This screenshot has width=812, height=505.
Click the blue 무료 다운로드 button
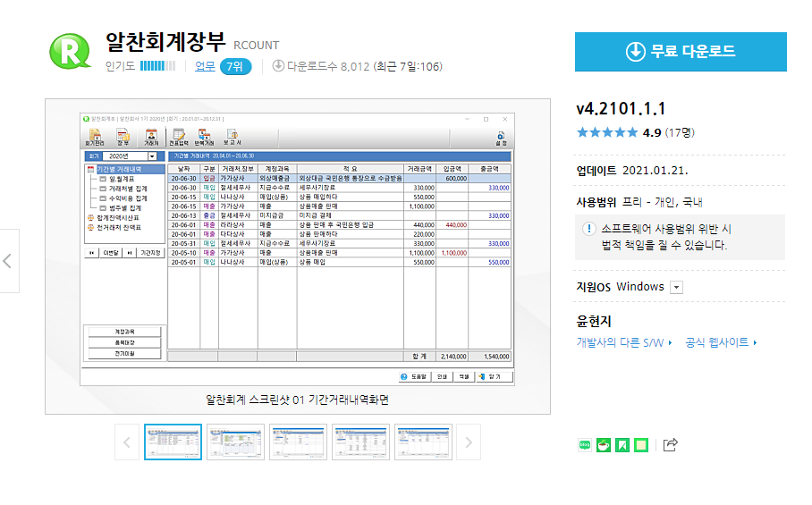pyautogui.click(x=681, y=52)
